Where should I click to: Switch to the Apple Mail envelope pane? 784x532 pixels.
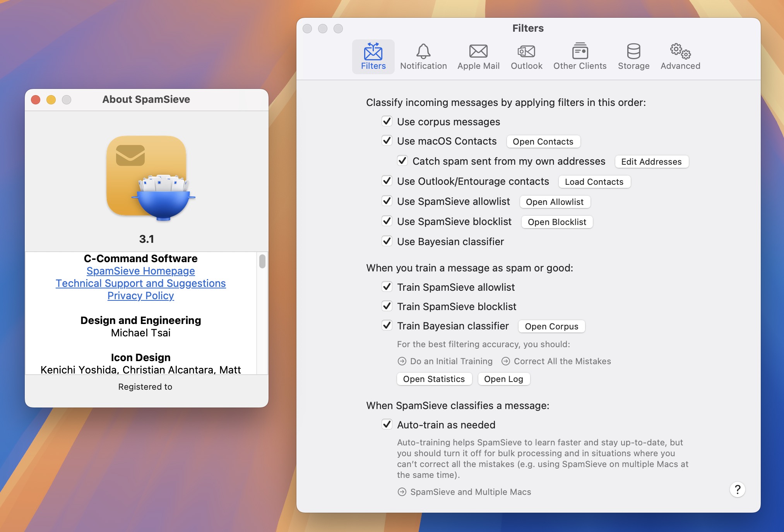[478, 56]
